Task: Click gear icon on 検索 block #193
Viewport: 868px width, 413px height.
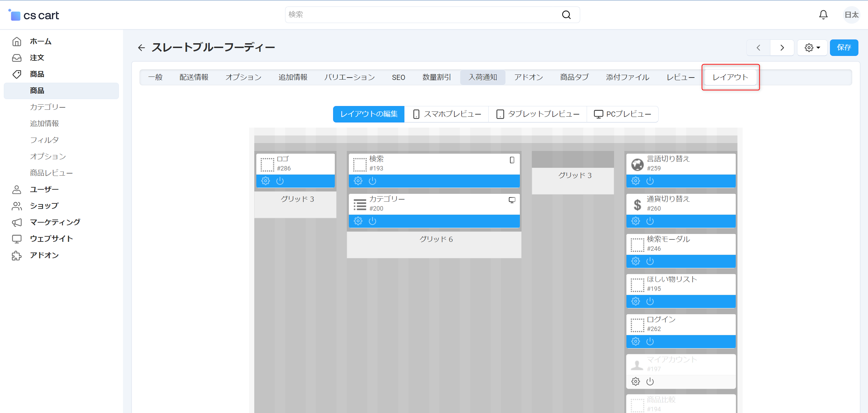Action: tap(358, 181)
